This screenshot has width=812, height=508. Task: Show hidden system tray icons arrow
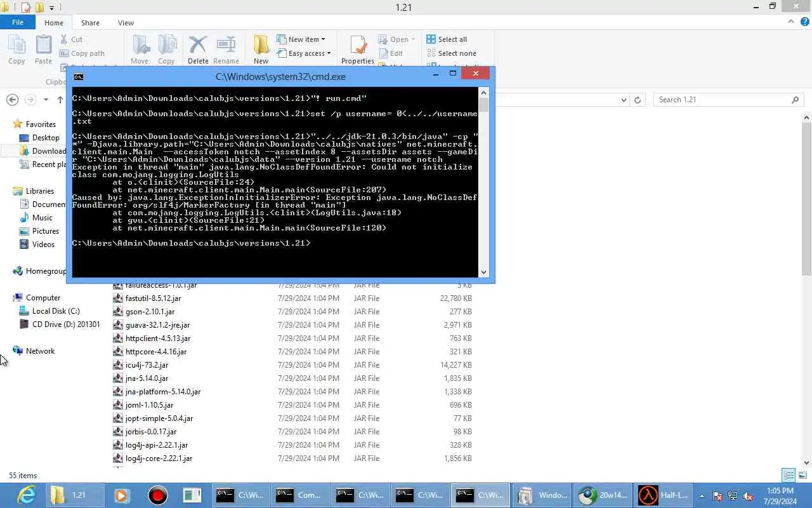click(x=702, y=496)
